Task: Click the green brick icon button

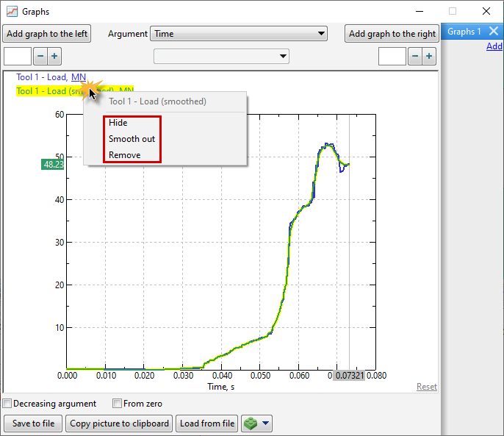Action: click(251, 424)
